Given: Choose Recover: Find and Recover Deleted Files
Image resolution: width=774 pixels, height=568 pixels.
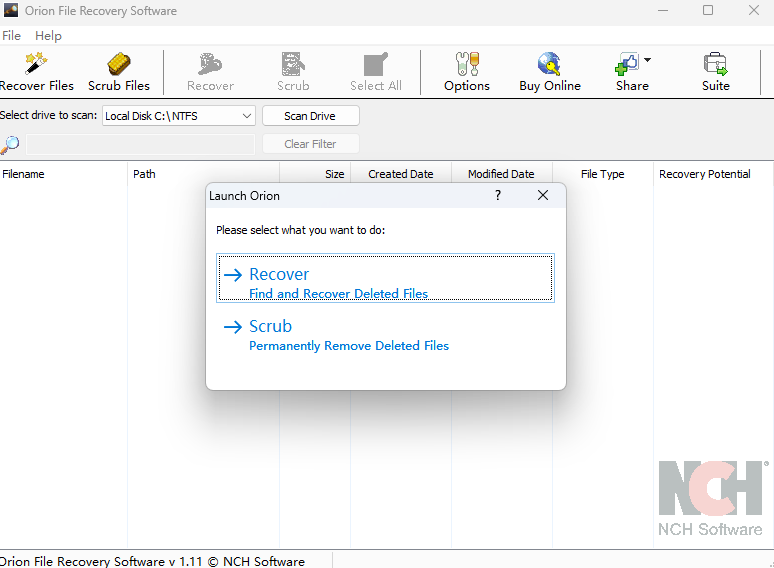Looking at the screenshot, I should tap(386, 278).
